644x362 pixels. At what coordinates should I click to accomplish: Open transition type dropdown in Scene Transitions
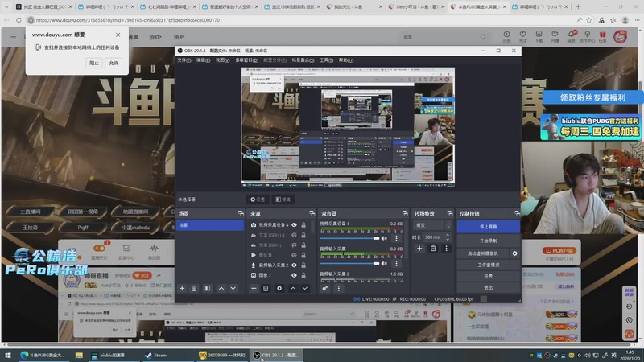pos(432,225)
